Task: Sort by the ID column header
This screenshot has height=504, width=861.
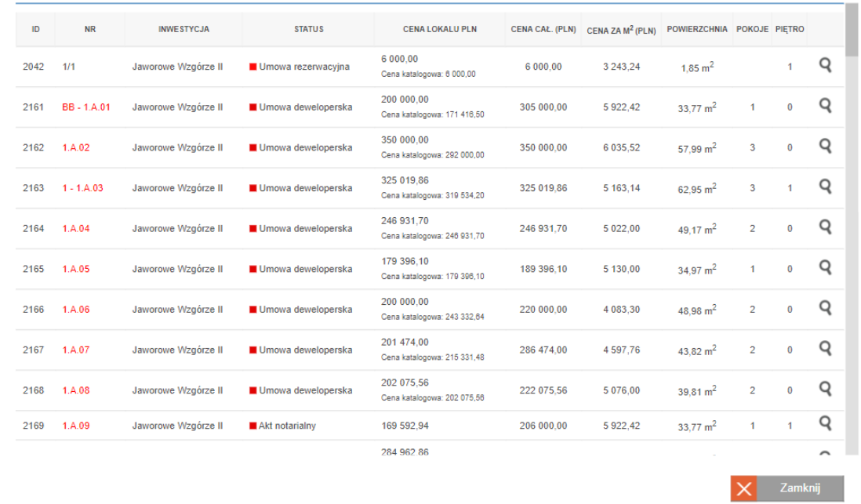Action: 36,29
